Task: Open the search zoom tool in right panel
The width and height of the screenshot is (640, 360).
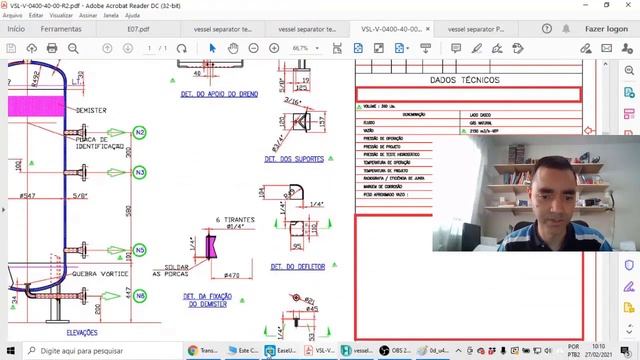Action: [629, 70]
